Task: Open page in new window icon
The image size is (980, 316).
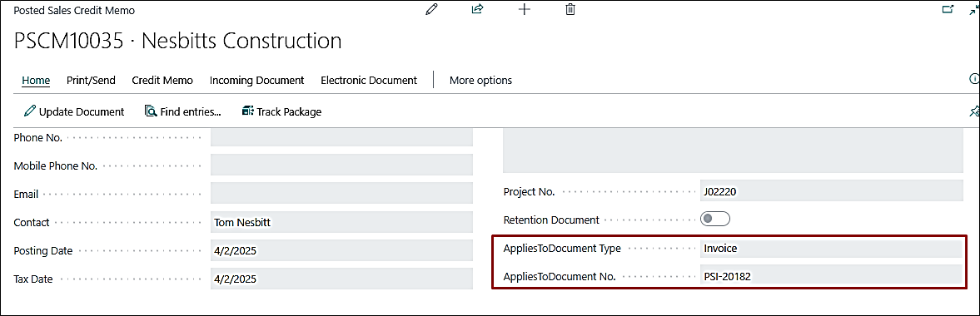Action: click(x=948, y=9)
